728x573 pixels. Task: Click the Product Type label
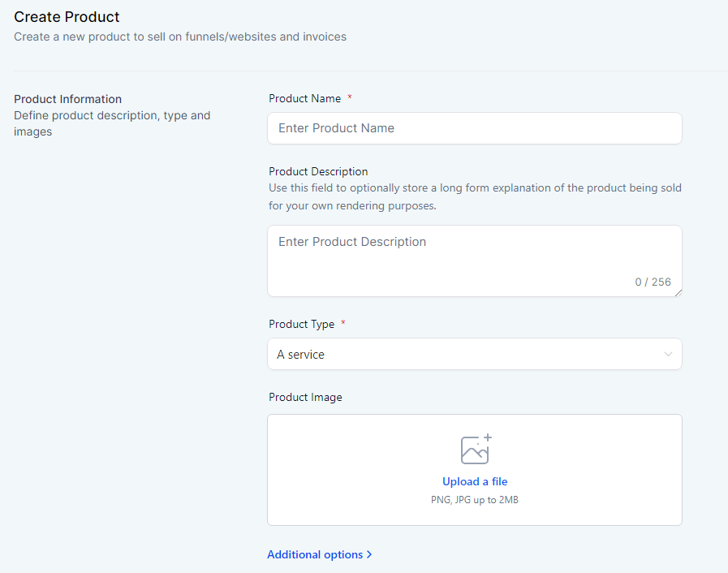tap(301, 324)
